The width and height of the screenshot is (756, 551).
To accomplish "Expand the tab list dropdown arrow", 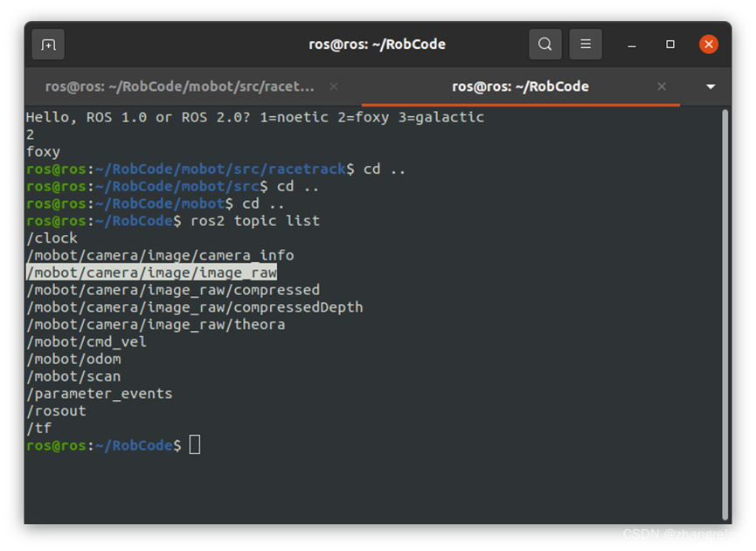I will click(x=710, y=86).
